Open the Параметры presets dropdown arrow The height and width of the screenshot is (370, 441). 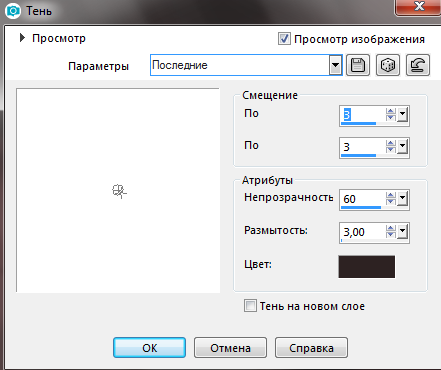click(336, 65)
